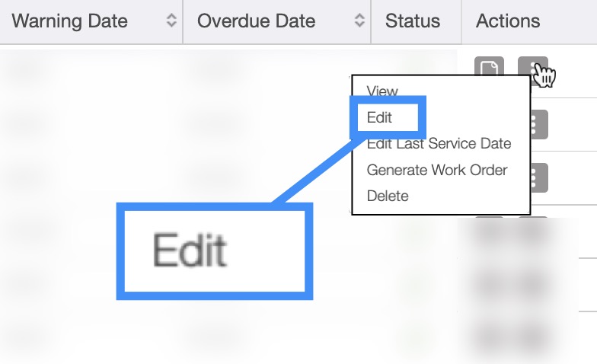Sort by the Overdue Date column header

pos(256,21)
